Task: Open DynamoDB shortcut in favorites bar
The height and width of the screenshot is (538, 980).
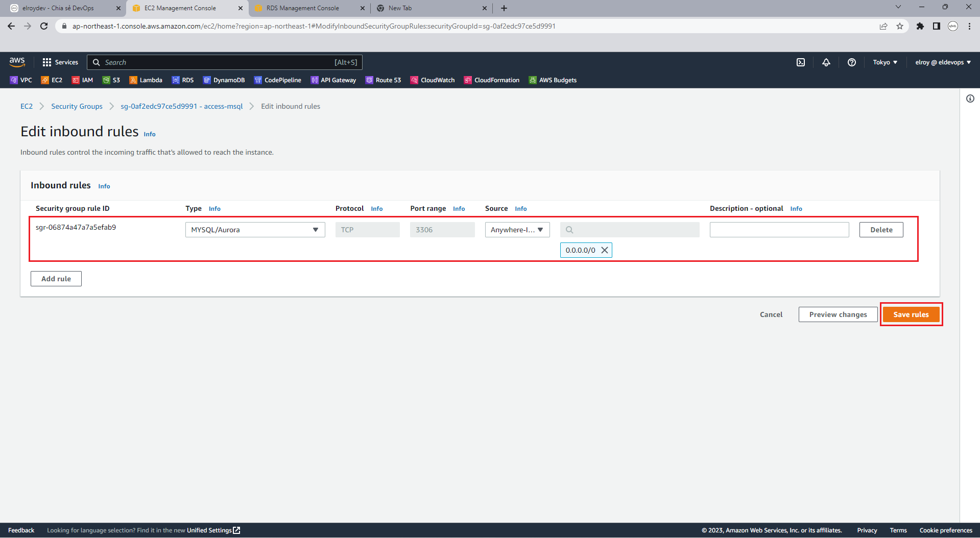Action: (x=224, y=80)
